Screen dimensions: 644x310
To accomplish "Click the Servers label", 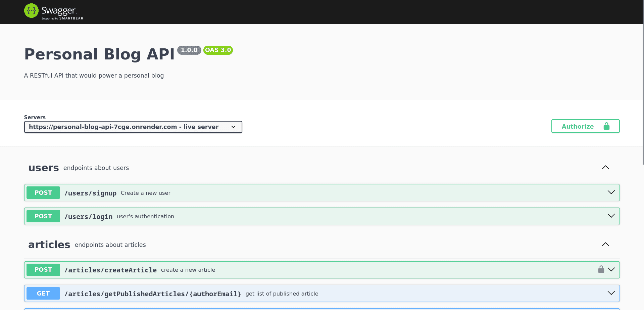I will coord(35,117).
